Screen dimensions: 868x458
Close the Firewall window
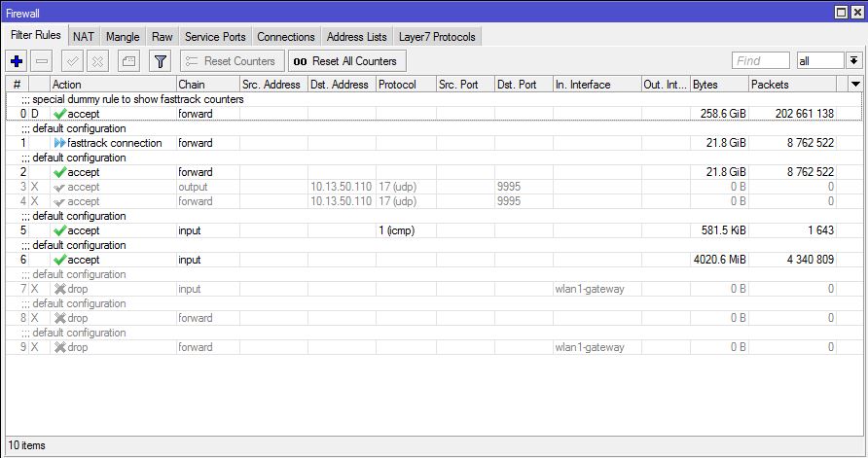click(857, 13)
